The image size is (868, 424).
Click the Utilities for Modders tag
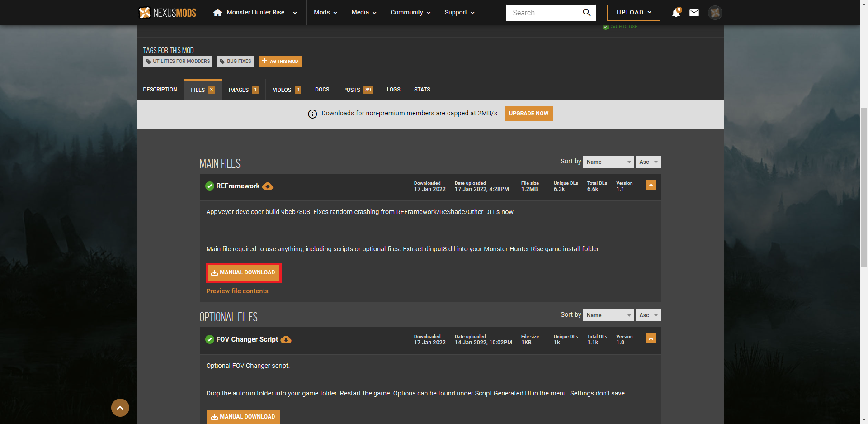[178, 62]
